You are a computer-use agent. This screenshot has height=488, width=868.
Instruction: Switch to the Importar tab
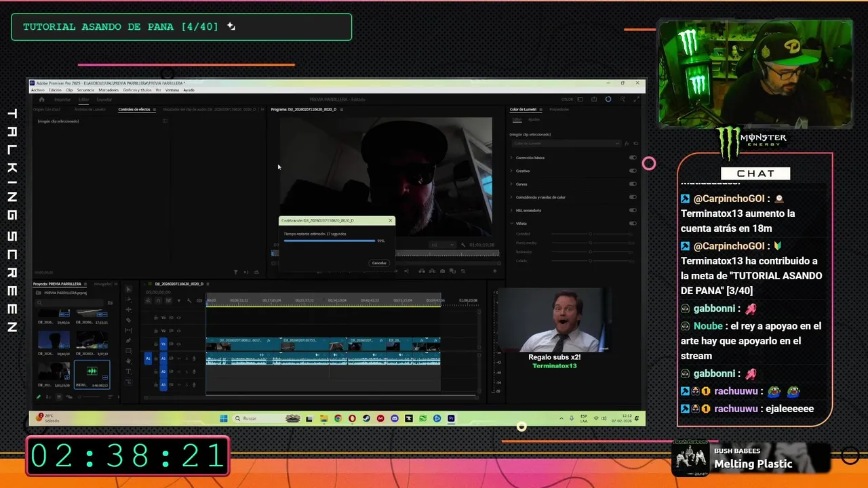62,100
